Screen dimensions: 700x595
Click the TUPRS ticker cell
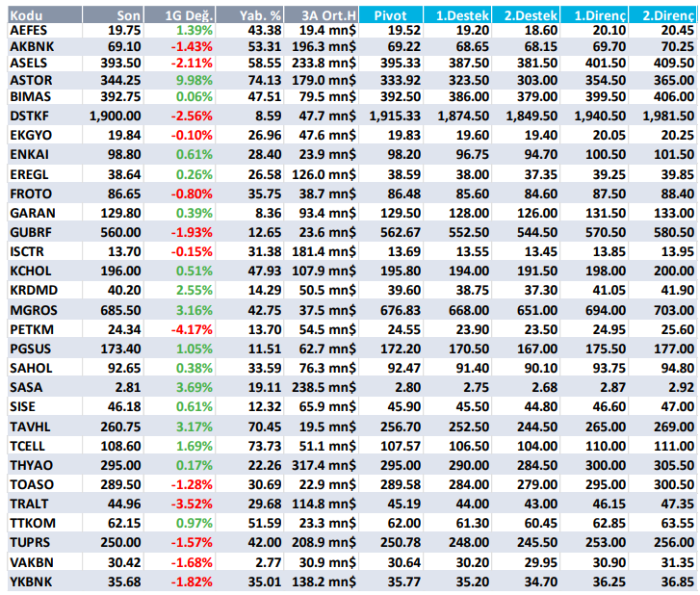click(30, 542)
